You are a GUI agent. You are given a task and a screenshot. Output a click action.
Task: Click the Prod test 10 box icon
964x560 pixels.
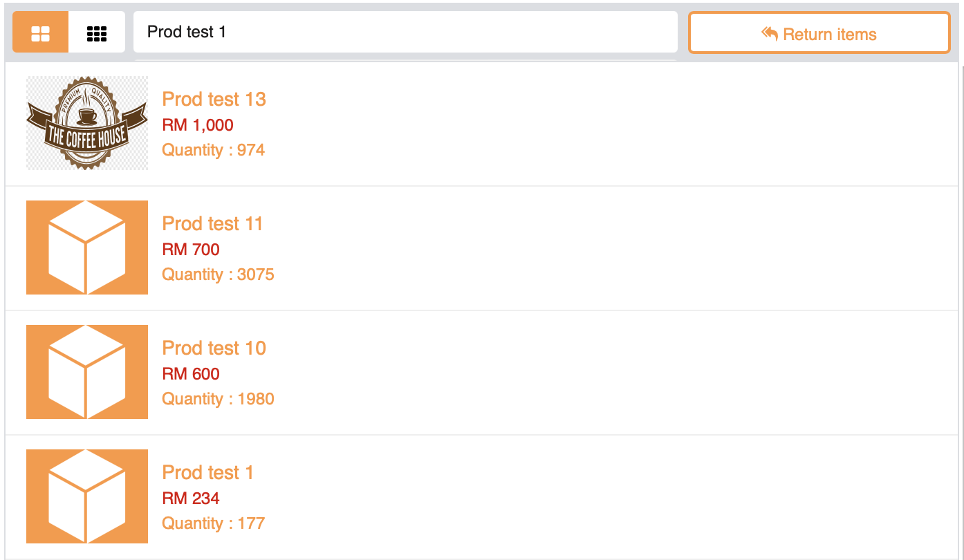point(87,372)
